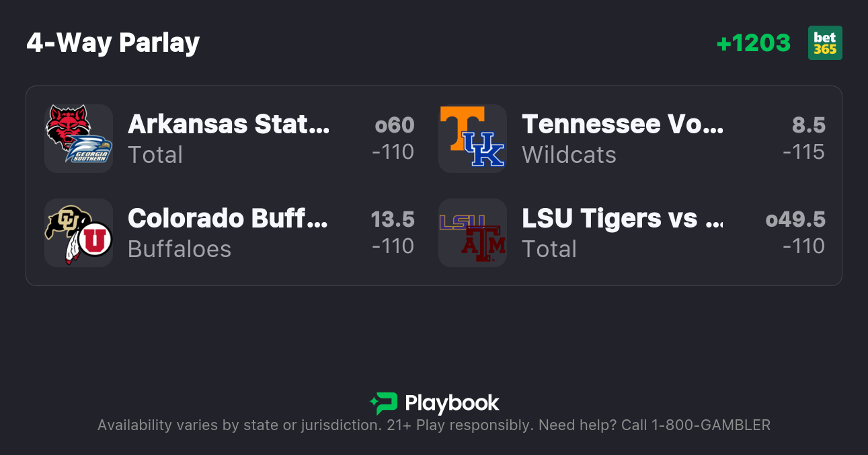
Task: Click the Tennessee vs Kentucky team logo
Action: pyautogui.click(x=472, y=139)
